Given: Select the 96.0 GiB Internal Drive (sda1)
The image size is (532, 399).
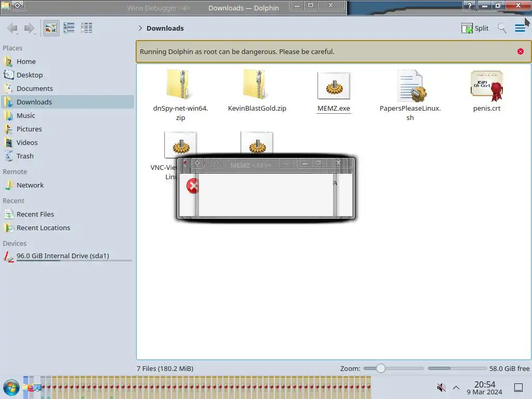Looking at the screenshot, I should (67, 257).
